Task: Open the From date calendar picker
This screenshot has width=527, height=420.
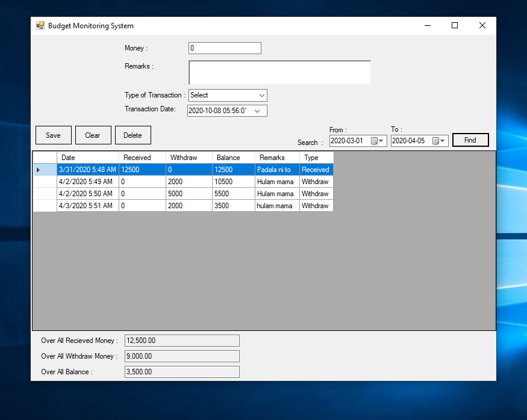Action: point(378,141)
